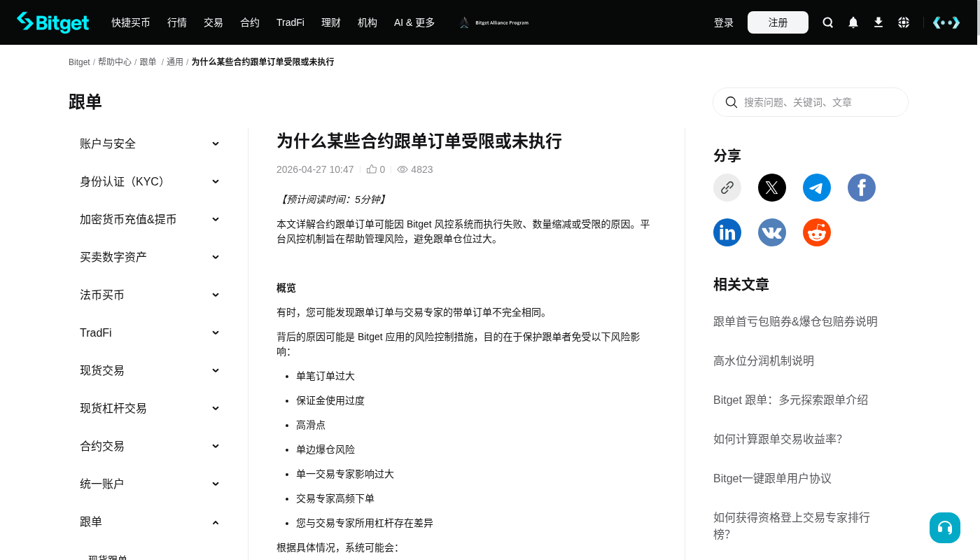Collapse the 跟单 sidebar section
This screenshot has height=560, width=980.
pos(150,521)
